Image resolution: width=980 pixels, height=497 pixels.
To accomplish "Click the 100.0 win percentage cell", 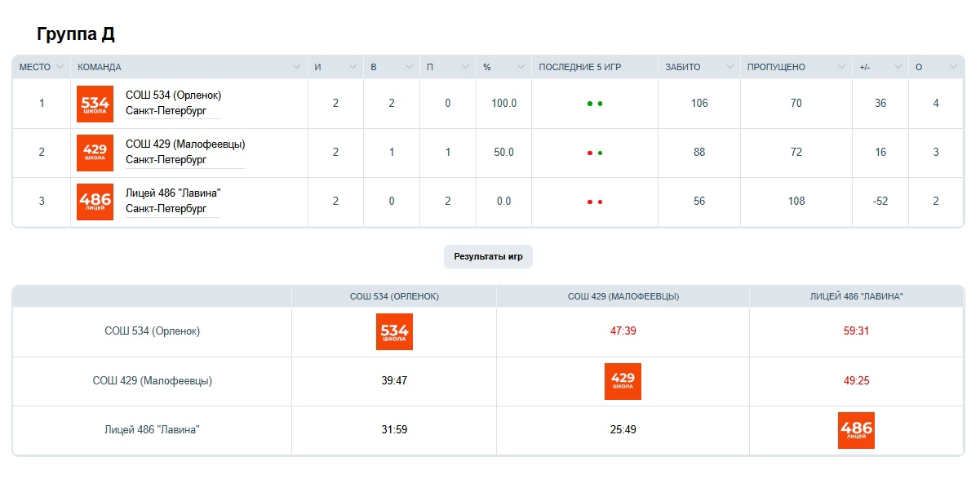I will click(504, 104).
